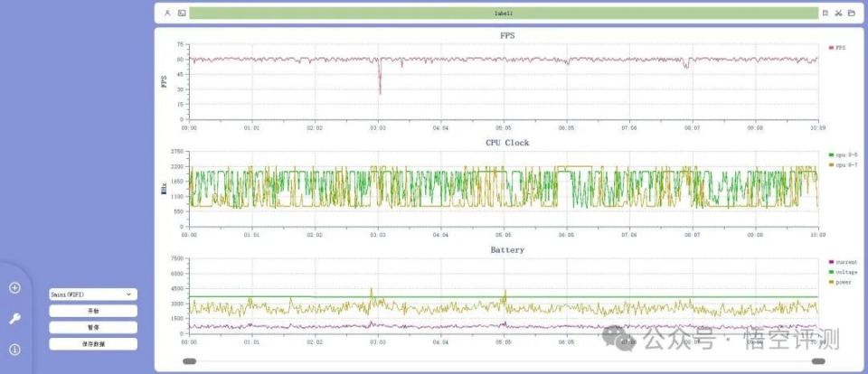Click the plus circle icon in sidebar
Image resolution: width=868 pixels, height=374 pixels.
pyautogui.click(x=15, y=287)
